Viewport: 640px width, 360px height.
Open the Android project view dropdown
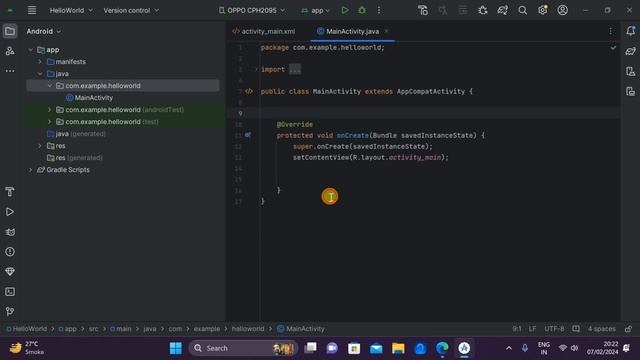point(44,31)
